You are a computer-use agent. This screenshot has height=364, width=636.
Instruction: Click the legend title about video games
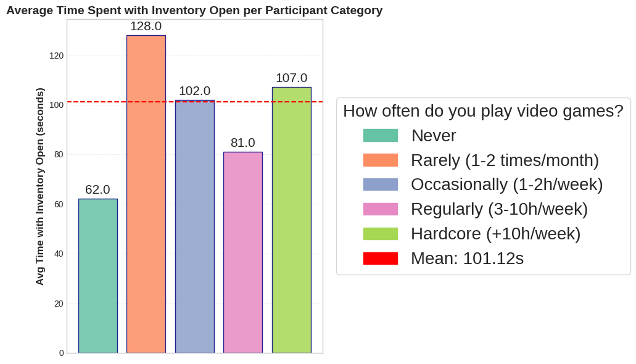tap(483, 111)
